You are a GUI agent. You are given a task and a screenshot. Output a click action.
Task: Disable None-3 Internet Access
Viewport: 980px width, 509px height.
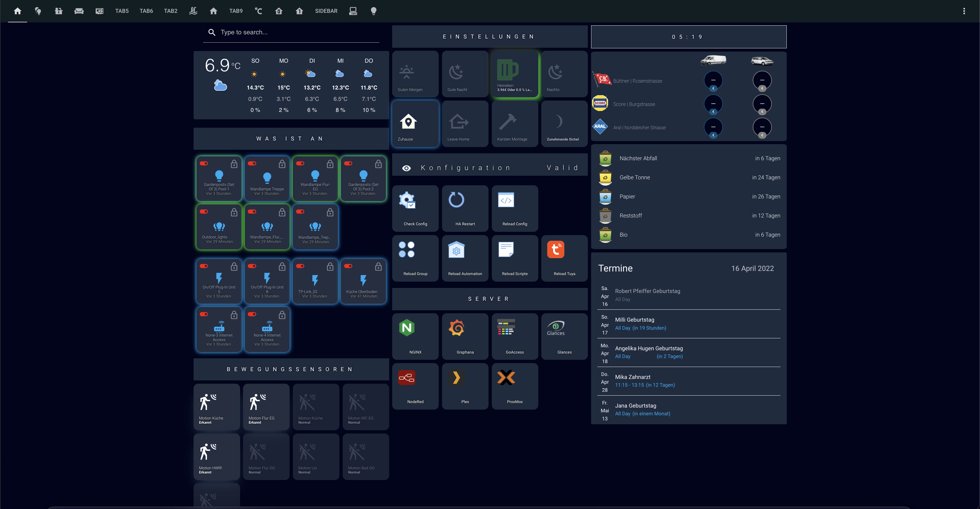pyautogui.click(x=204, y=314)
